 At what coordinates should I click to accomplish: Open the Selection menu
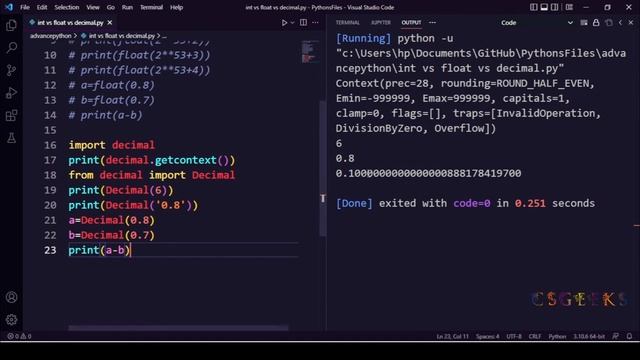67,7
